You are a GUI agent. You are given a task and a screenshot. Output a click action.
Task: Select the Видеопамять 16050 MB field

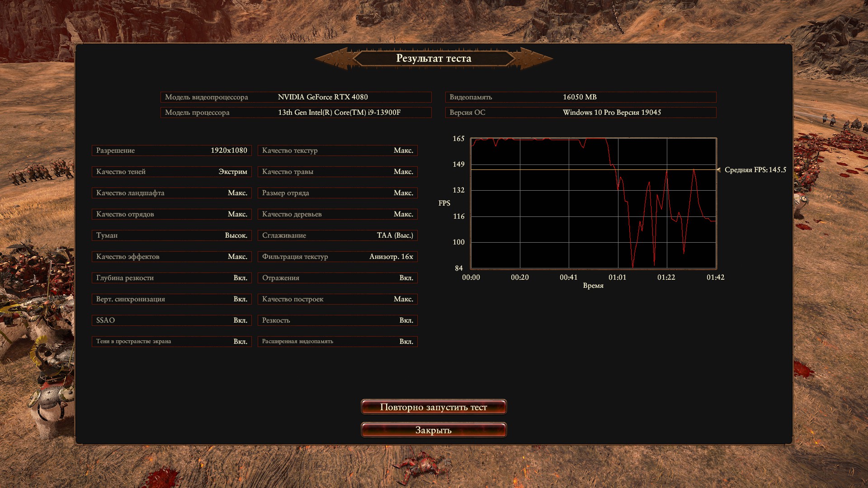580,97
